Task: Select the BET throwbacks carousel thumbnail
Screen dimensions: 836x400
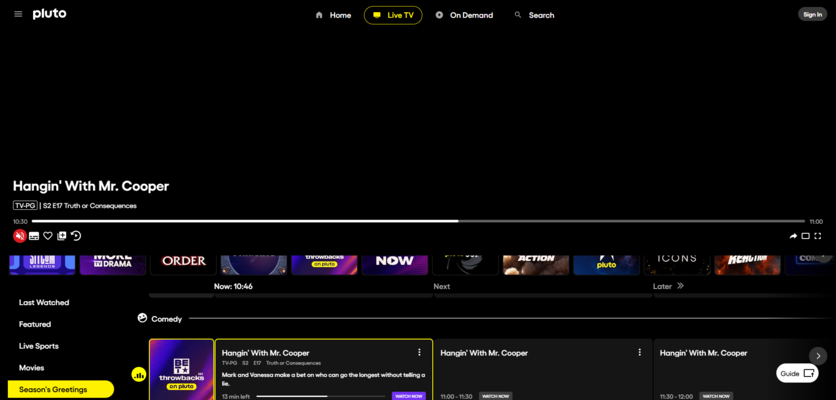Action: point(324,265)
